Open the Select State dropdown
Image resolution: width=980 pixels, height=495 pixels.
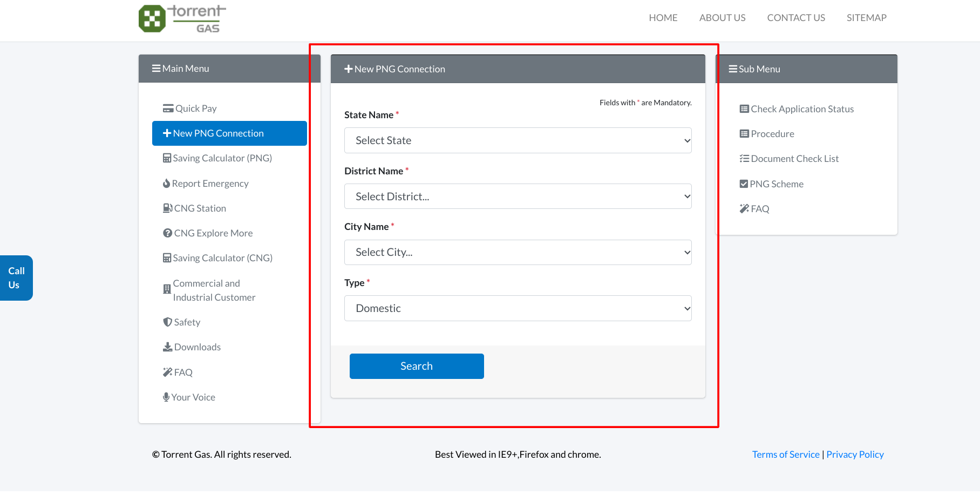518,140
